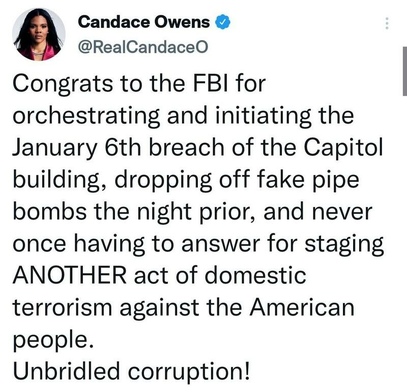Open the three-dot more options menu
Image resolution: width=407 pixels, height=392 pixels.
(387, 24)
